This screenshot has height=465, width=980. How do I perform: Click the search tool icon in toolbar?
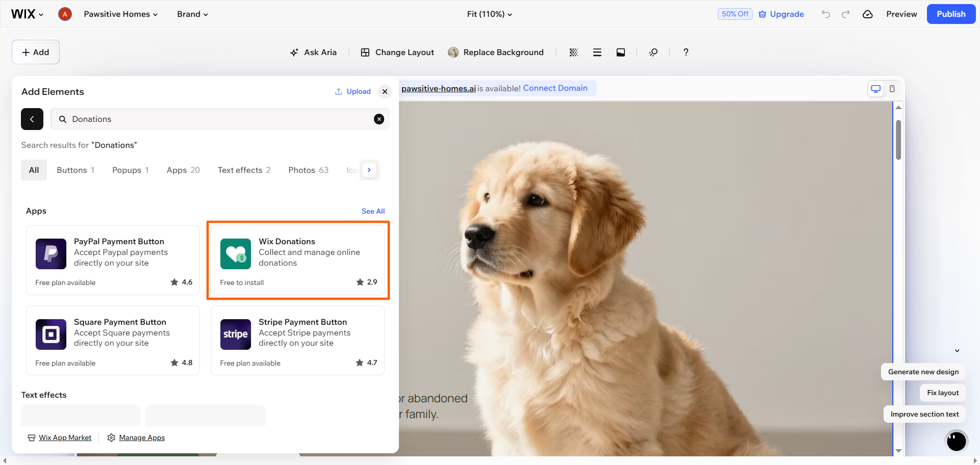pyautogui.click(x=653, y=52)
